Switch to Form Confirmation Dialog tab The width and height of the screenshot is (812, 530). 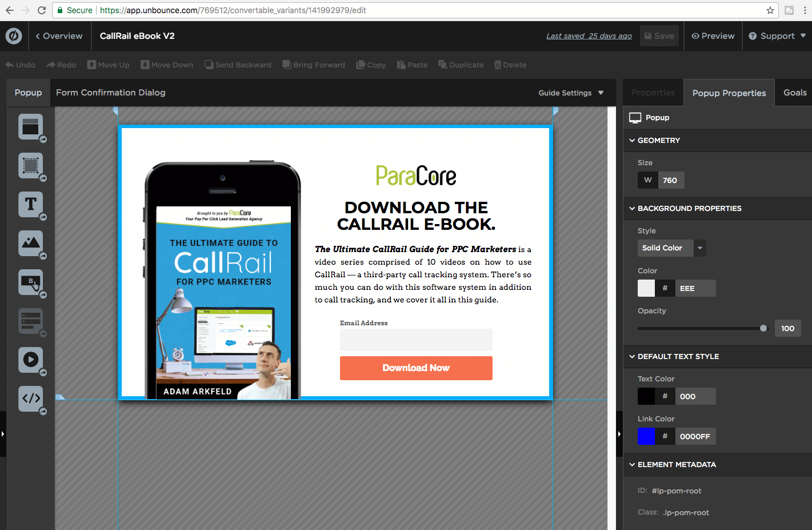point(111,93)
